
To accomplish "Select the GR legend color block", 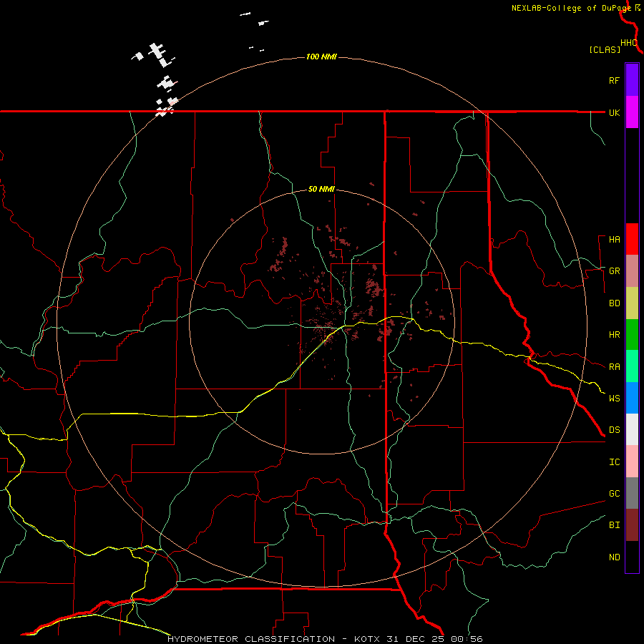I will tap(632, 271).
